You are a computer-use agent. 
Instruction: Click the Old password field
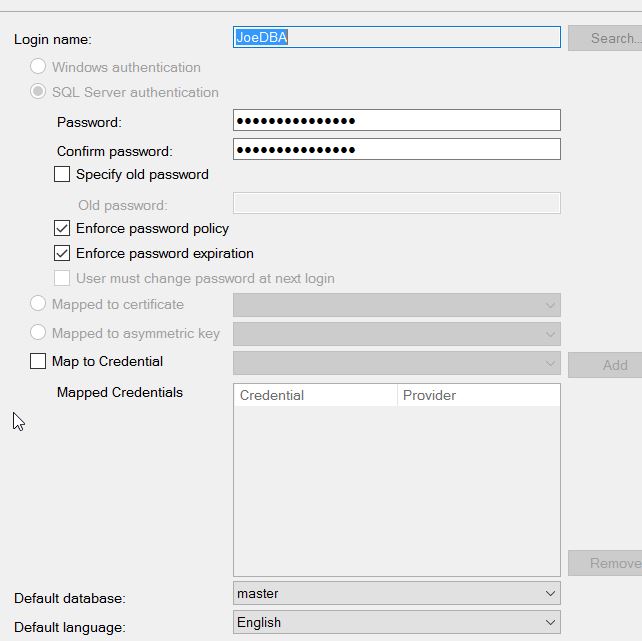396,204
